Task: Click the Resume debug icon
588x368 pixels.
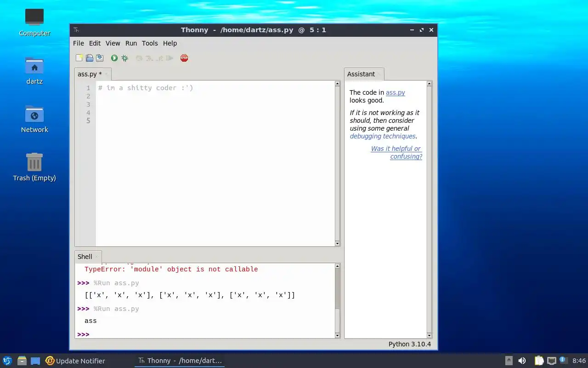Action: pos(170,58)
